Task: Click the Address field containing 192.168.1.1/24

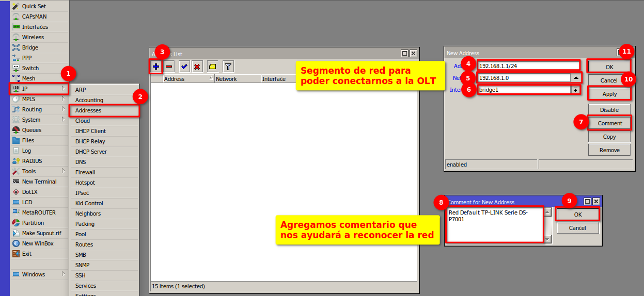Action: coord(529,66)
